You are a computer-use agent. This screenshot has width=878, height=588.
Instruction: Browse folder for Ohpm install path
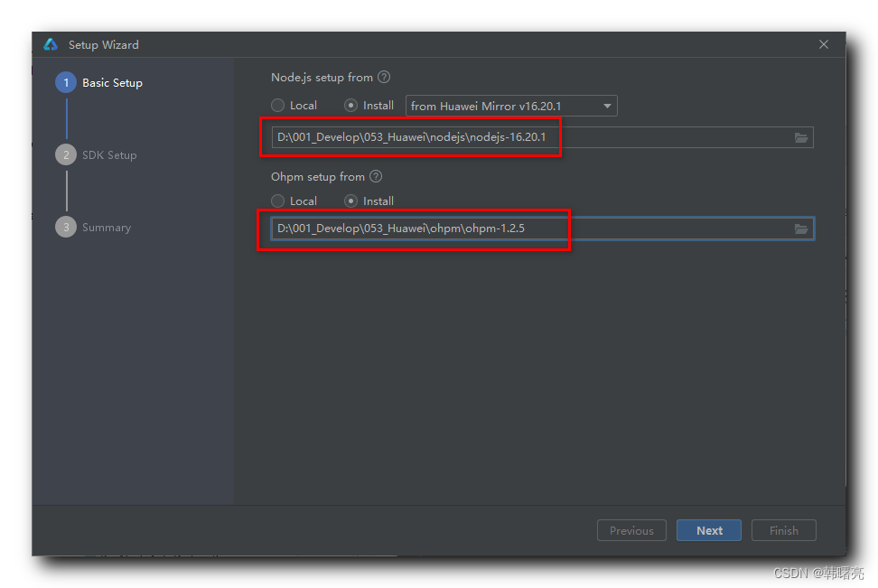coord(800,229)
